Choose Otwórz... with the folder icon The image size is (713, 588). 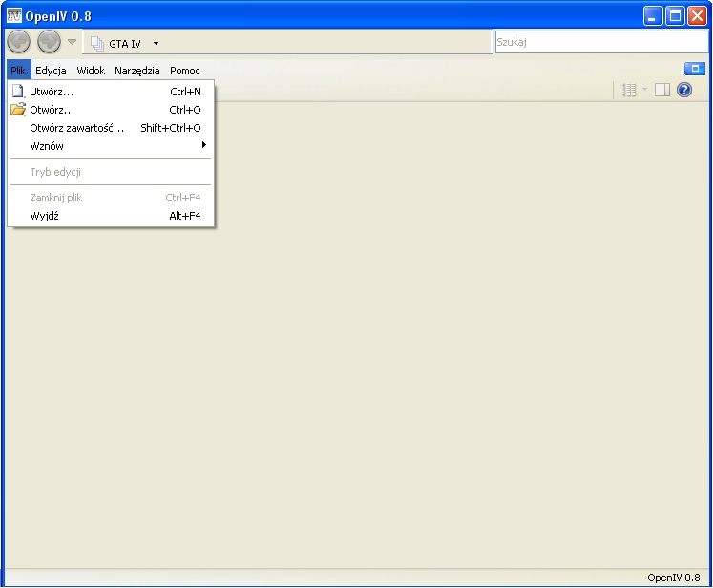pyautogui.click(x=111, y=110)
